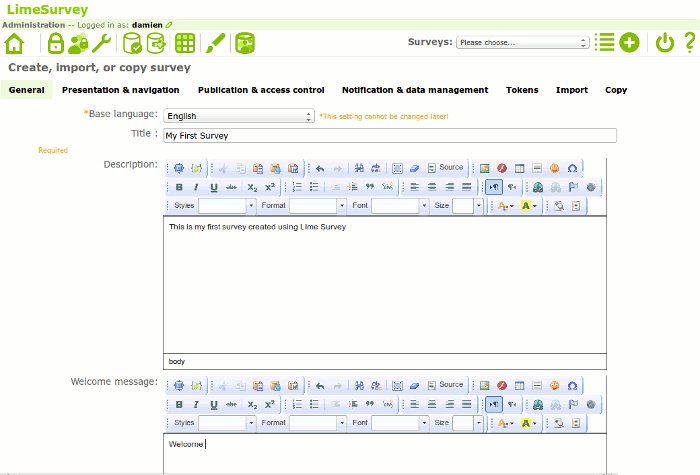The height and width of the screenshot is (475, 700).
Task: Click Source button in Description editor
Action: point(445,168)
